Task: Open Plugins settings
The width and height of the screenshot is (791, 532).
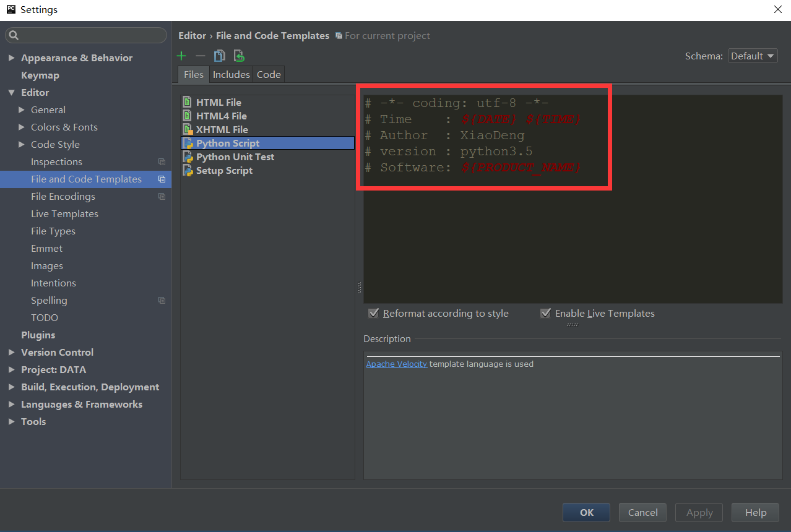Action: (x=38, y=335)
